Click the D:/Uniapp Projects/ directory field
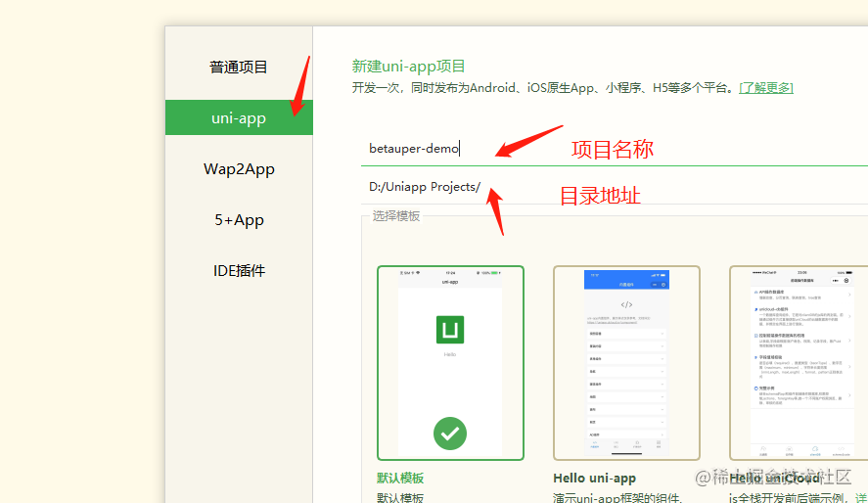Viewport: 868px width, 503px height. [x=615, y=187]
